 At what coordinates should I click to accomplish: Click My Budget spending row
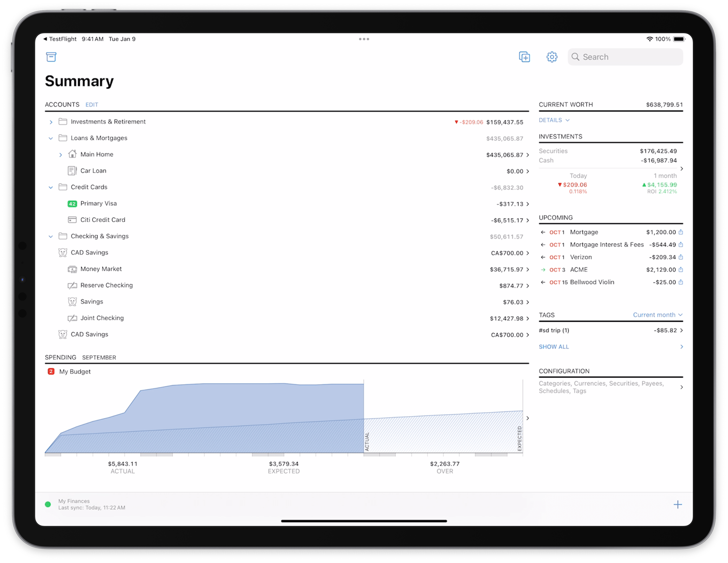coord(287,371)
